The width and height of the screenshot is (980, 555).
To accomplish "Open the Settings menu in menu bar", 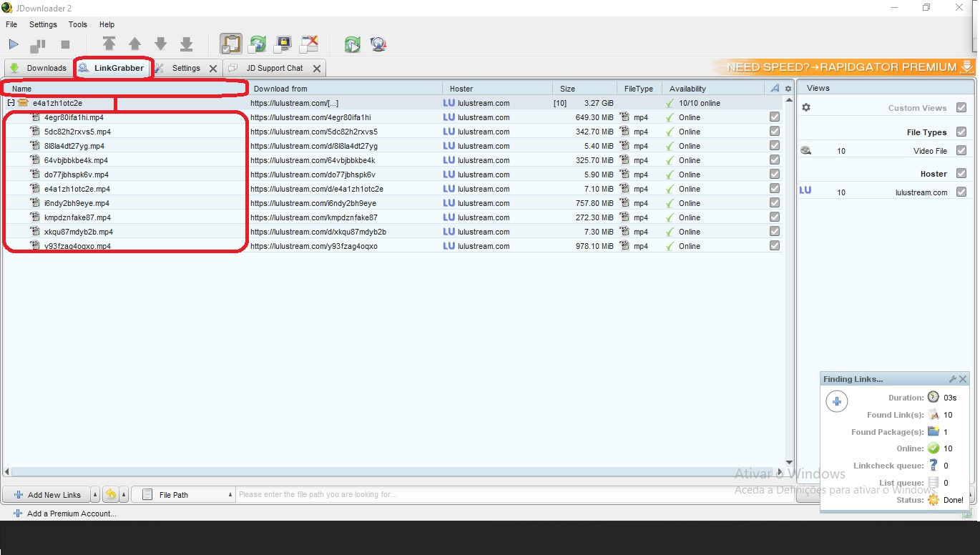I will tap(43, 24).
